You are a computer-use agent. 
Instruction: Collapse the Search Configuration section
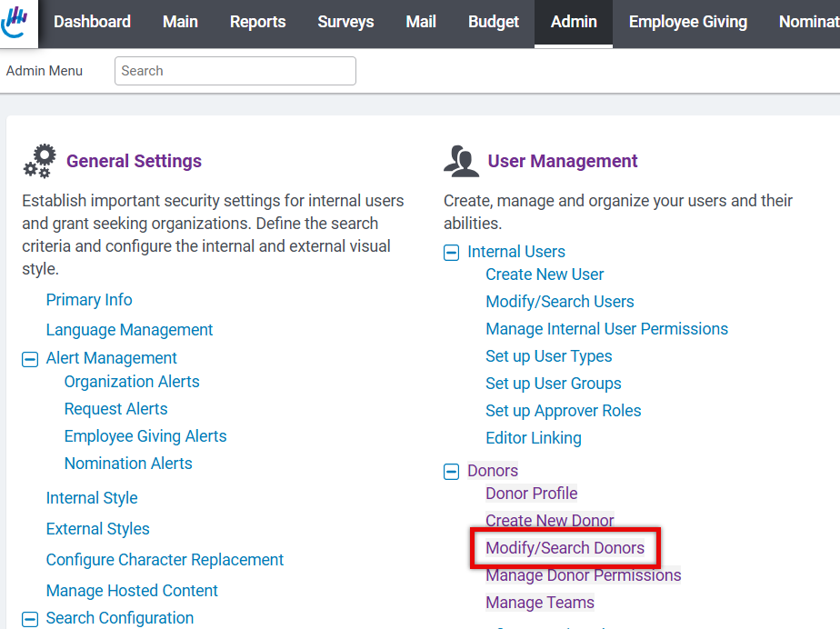point(30,619)
